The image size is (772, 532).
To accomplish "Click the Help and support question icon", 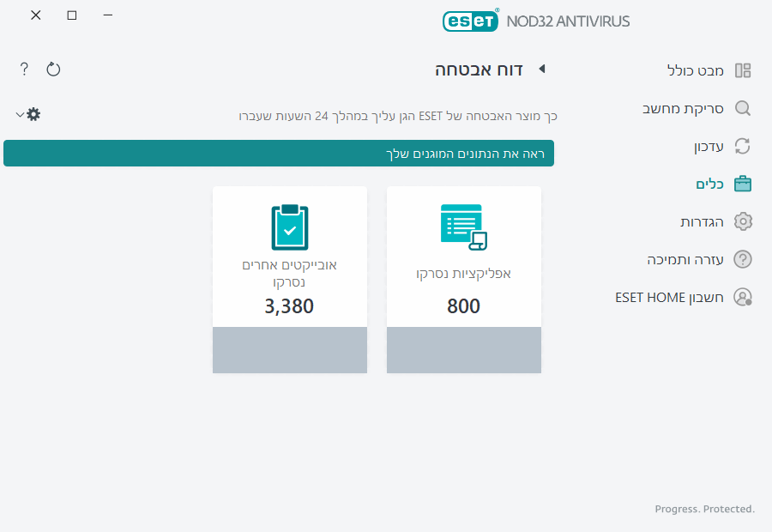I will click(743, 259).
